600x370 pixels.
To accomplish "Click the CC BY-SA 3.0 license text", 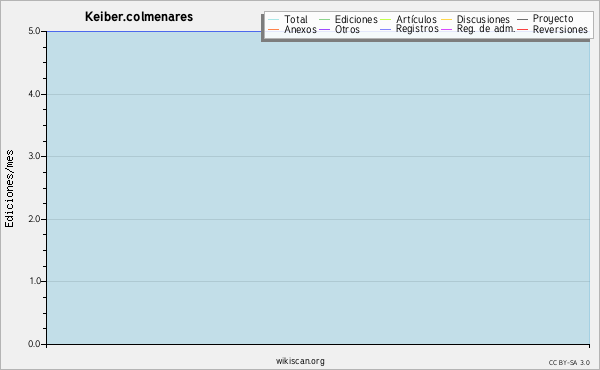I will click(569, 362).
